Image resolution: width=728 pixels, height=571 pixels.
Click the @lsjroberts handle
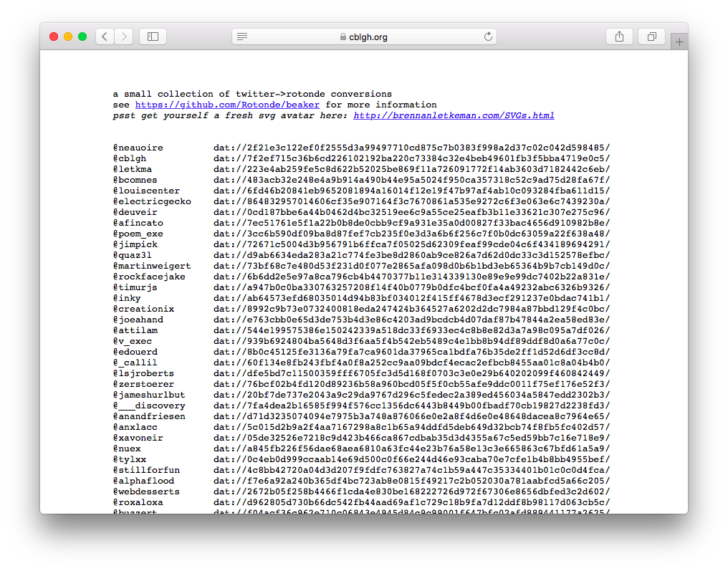pyautogui.click(x=144, y=373)
